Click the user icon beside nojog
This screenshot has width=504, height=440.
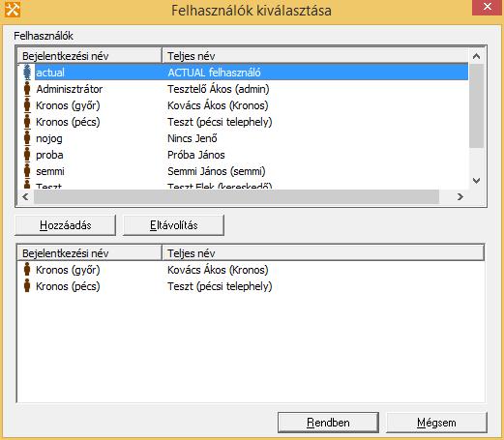click(27, 138)
